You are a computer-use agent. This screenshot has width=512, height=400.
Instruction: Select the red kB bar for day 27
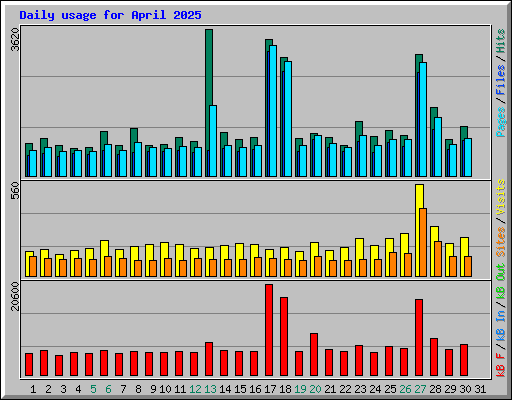tap(419, 338)
